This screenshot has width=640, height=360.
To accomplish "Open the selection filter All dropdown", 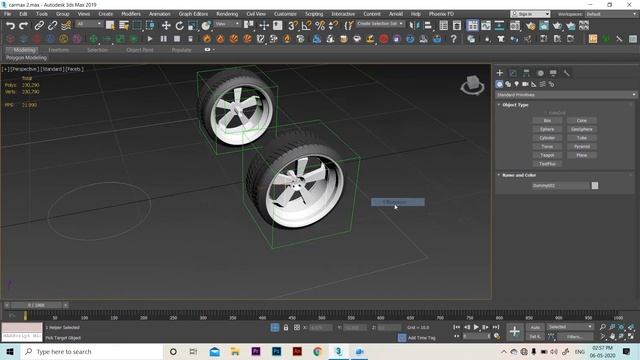I will click(x=89, y=24).
